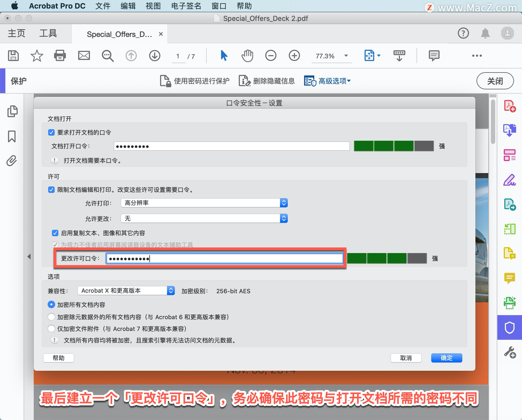Click the 确定 button
This screenshot has width=522, height=420.
(x=446, y=358)
